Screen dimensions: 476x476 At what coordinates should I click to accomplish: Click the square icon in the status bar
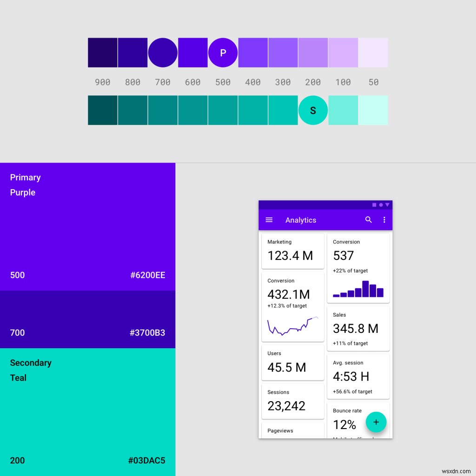(374, 205)
